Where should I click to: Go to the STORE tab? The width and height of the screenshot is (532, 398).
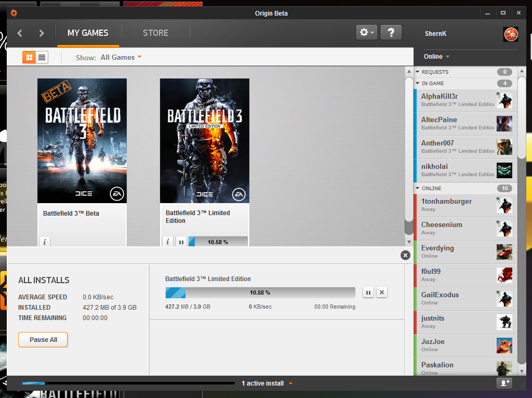[x=155, y=33]
